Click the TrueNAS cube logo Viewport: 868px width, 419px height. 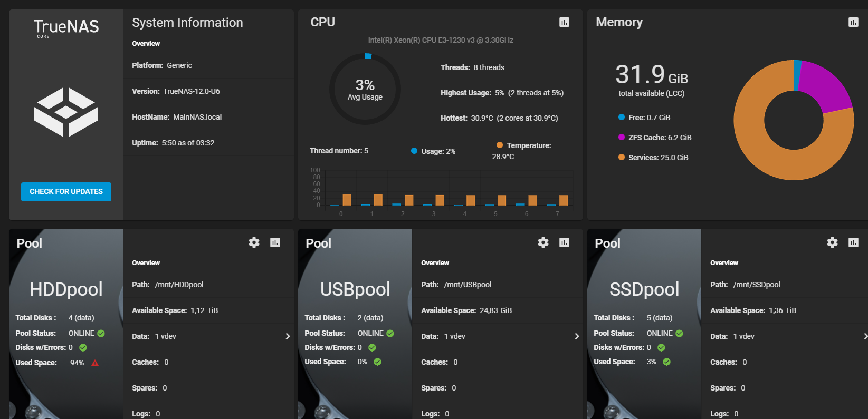[66, 112]
